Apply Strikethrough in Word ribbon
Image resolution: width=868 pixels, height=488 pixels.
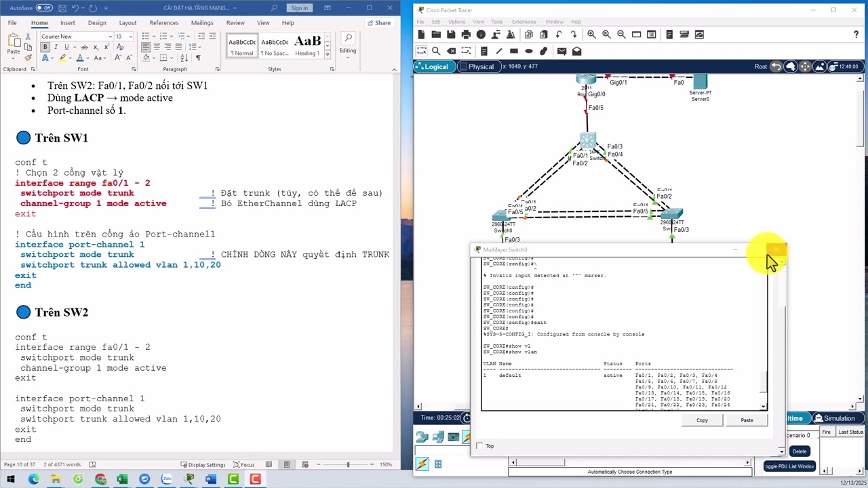(84, 47)
